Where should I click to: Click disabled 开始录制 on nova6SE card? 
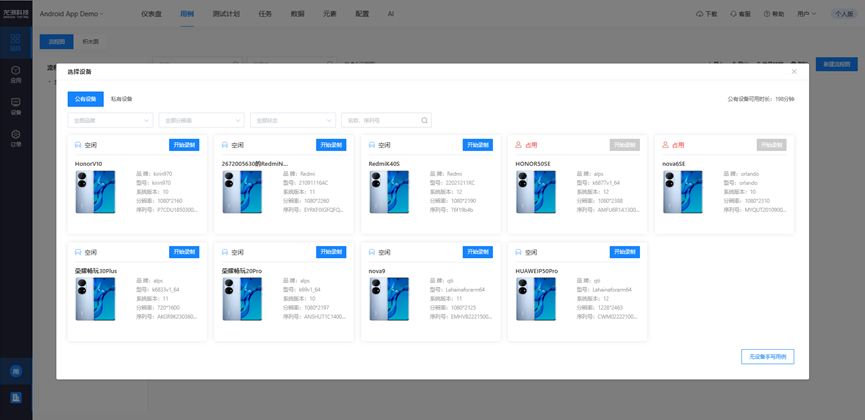(x=771, y=145)
